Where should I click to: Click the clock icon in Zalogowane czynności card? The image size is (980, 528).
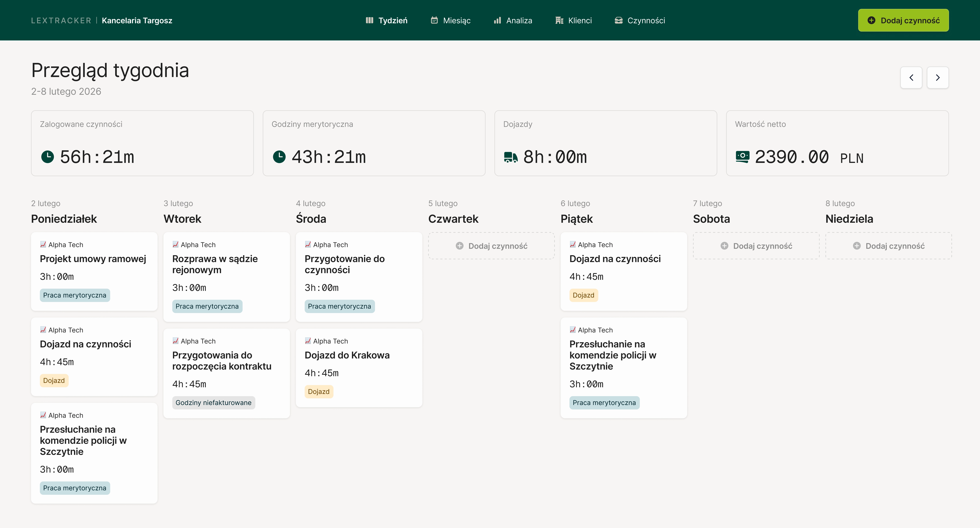[47, 156]
